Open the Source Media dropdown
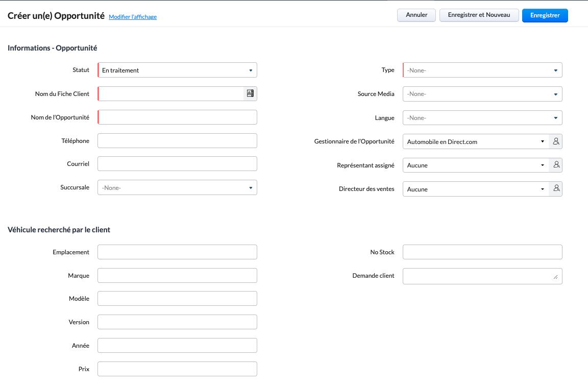The image size is (588, 386). tap(482, 94)
